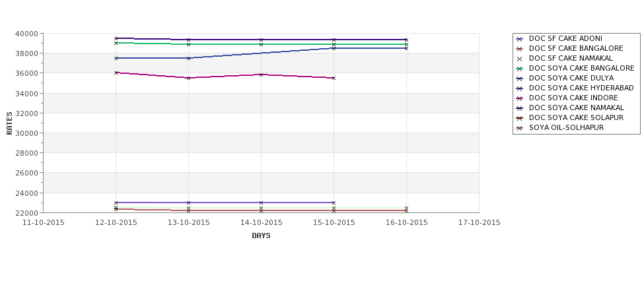Click the DOC SF CAKE BANGALORE legend marker icon
644x283 pixels.
click(520, 49)
